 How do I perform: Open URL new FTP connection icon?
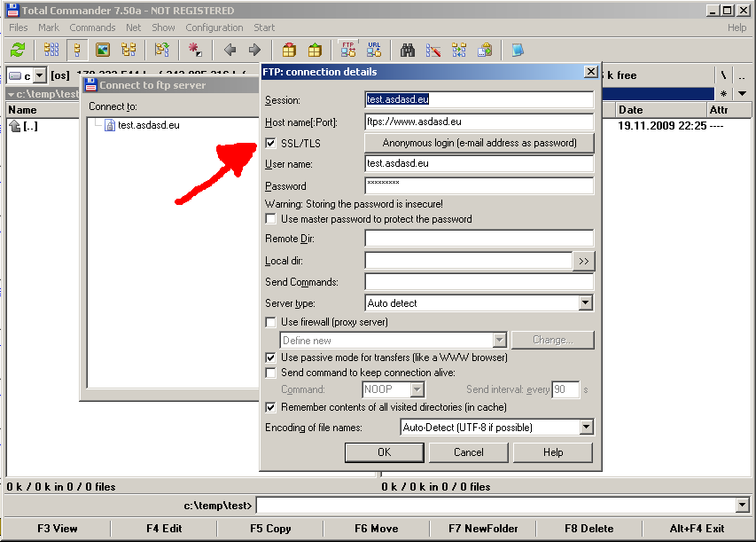pyautogui.click(x=374, y=50)
